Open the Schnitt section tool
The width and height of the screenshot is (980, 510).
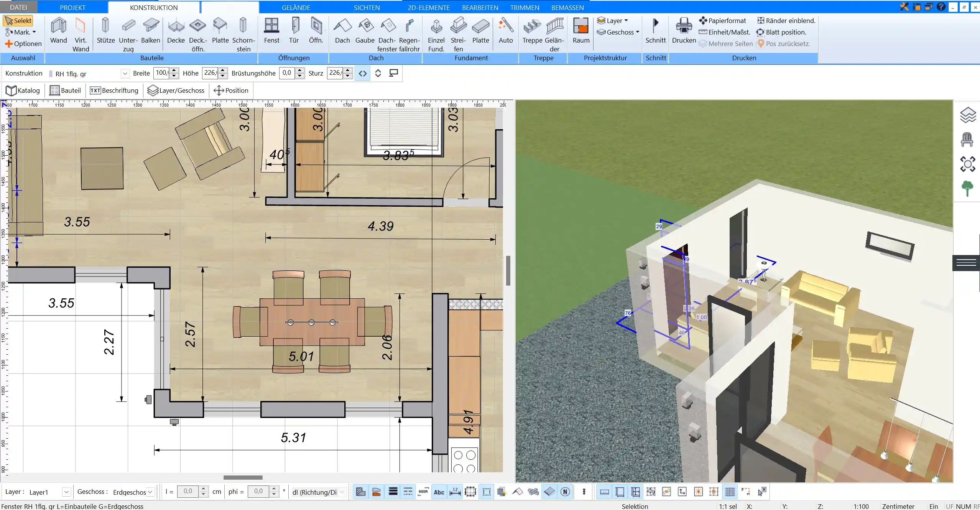coord(656,31)
